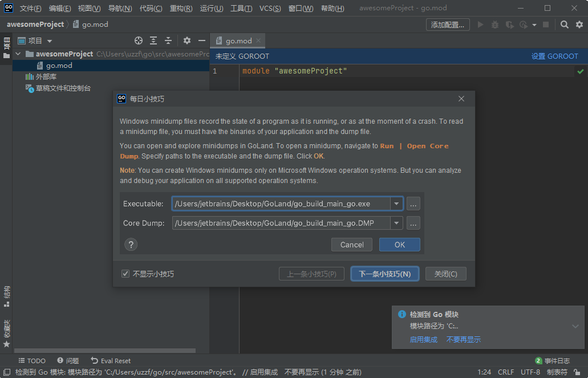Open the 文件(F) menu

click(x=30, y=8)
